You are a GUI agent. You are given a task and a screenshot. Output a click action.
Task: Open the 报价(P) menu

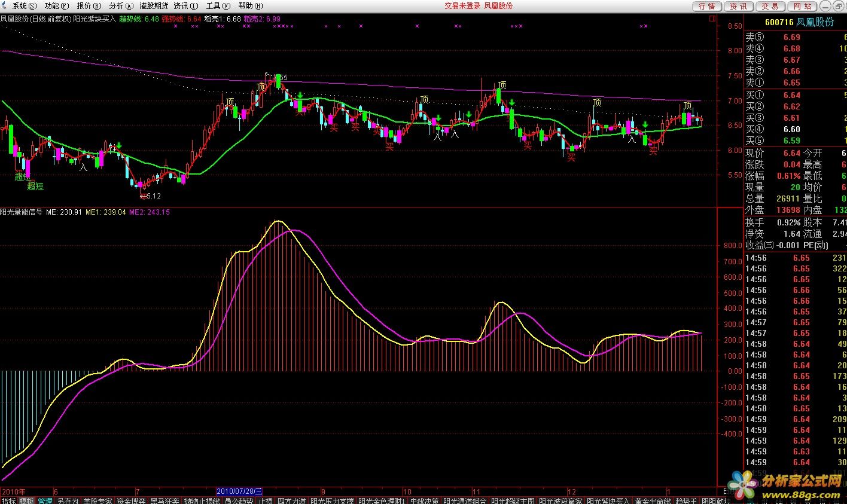[x=89, y=6]
